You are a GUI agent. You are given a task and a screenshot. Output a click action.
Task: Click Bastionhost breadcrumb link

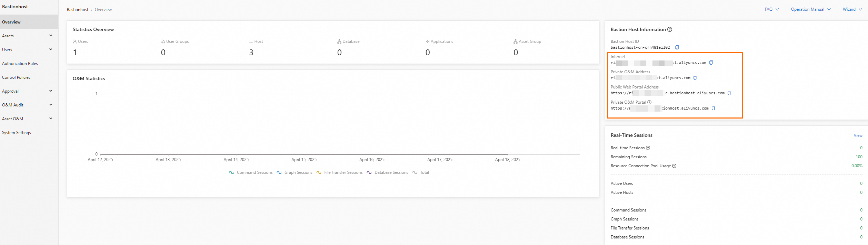[78, 10]
